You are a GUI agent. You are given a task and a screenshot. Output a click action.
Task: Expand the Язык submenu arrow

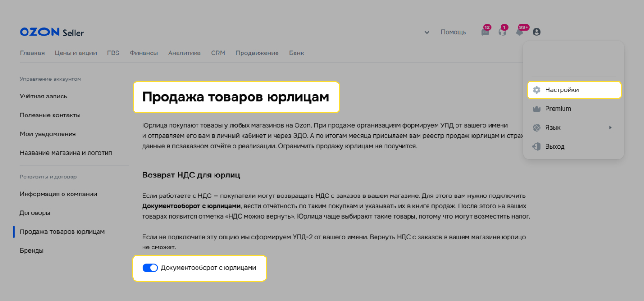[x=610, y=127]
